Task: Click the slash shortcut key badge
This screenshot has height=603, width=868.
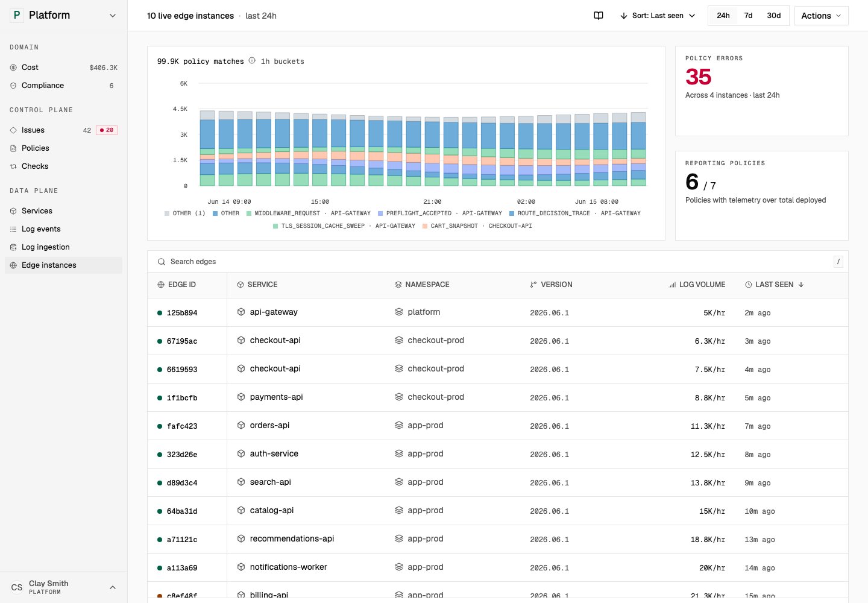Action: (x=838, y=261)
